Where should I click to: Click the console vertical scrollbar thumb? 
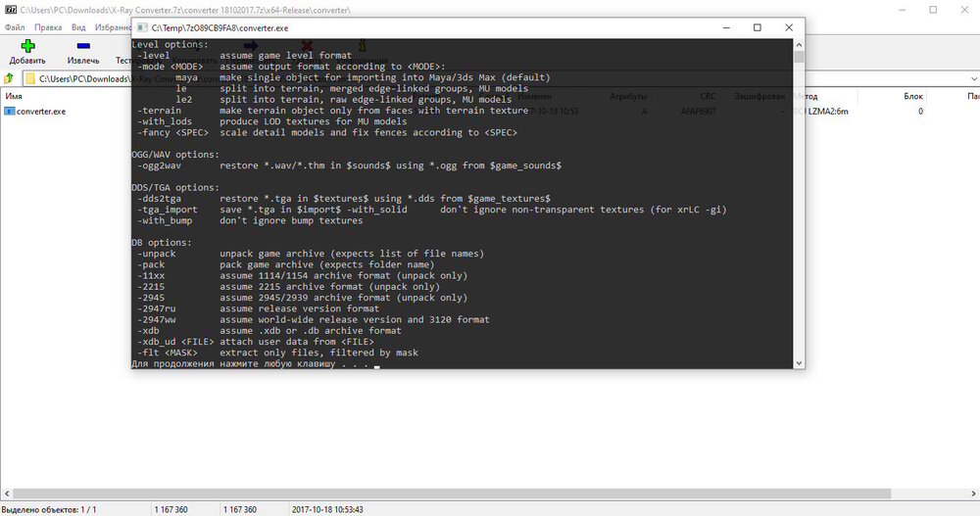[x=799, y=57]
